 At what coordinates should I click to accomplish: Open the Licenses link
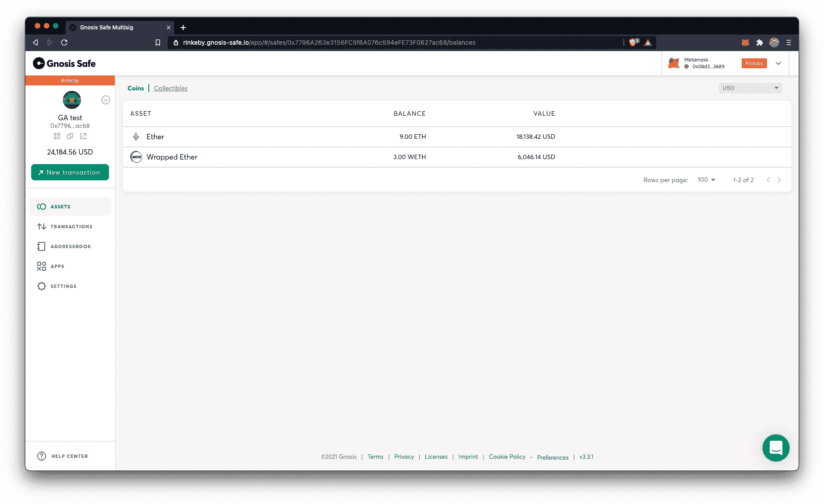(436, 457)
